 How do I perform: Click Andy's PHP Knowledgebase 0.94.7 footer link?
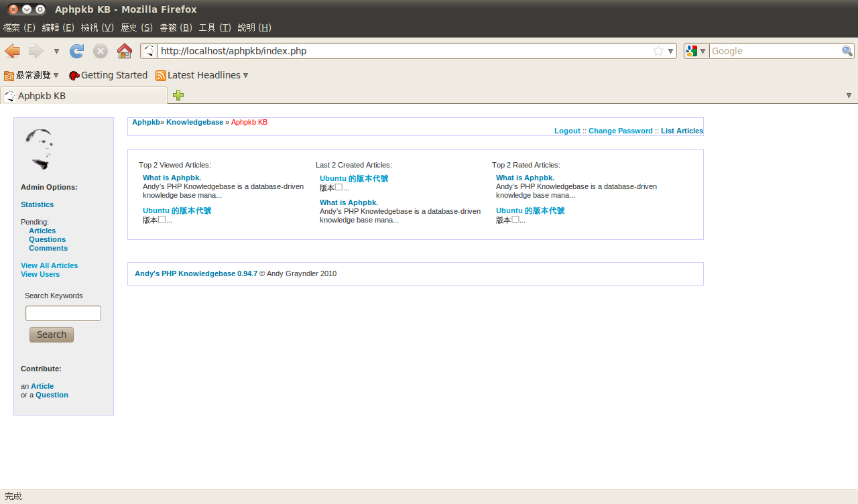[196, 273]
